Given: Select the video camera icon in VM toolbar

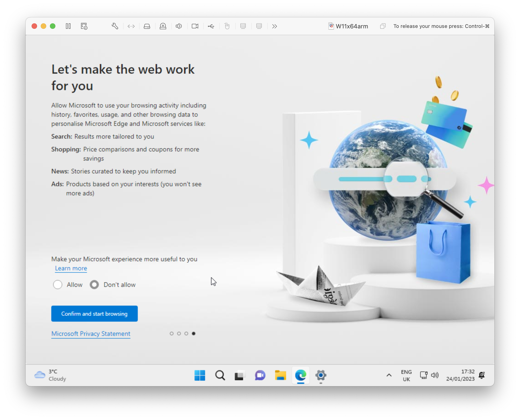Looking at the screenshot, I should pyautogui.click(x=195, y=26).
